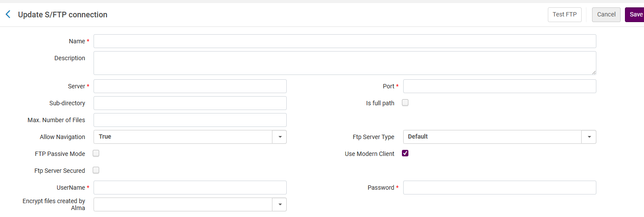Open the Allow Navigation dropdown arrow
Viewport: 644px width, 217px height.
(279, 137)
